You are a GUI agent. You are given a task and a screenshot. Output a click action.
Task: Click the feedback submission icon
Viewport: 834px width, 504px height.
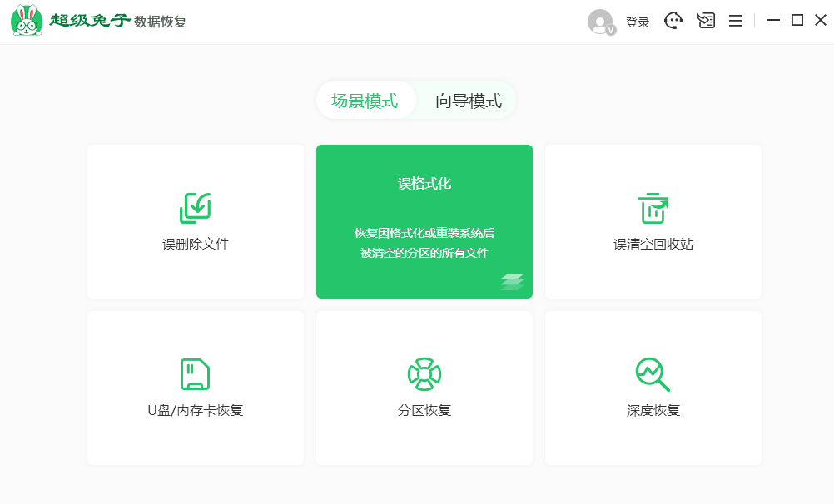point(705,20)
